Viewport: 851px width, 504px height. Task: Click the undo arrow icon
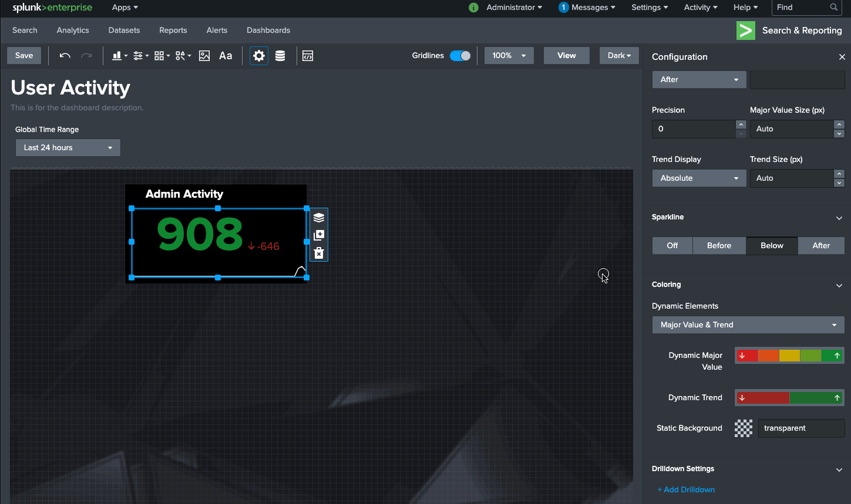[65, 56]
